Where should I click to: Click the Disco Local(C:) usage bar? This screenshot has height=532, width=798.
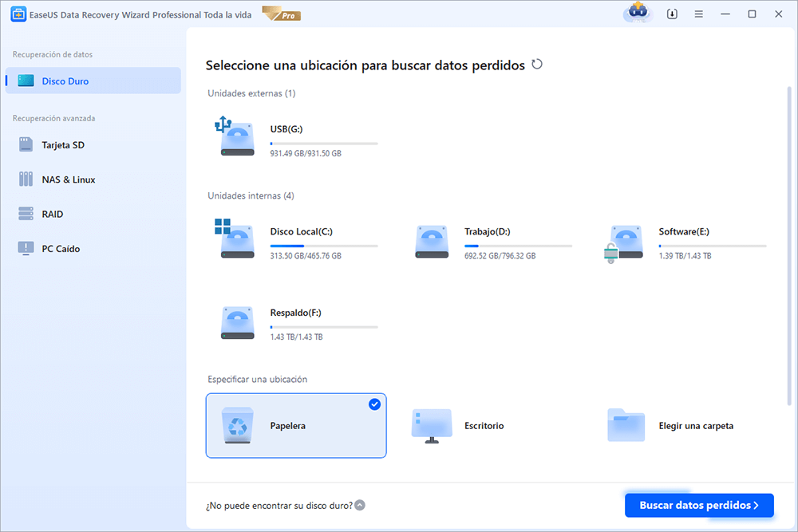click(324, 246)
